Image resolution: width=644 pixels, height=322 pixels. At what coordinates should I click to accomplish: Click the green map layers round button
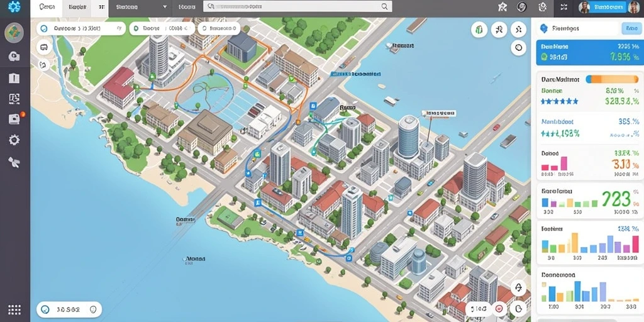[479, 30]
